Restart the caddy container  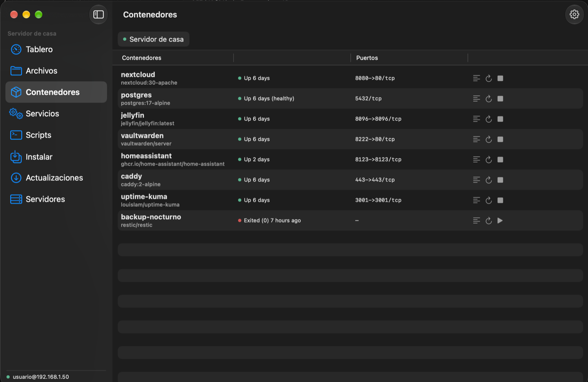coord(488,180)
